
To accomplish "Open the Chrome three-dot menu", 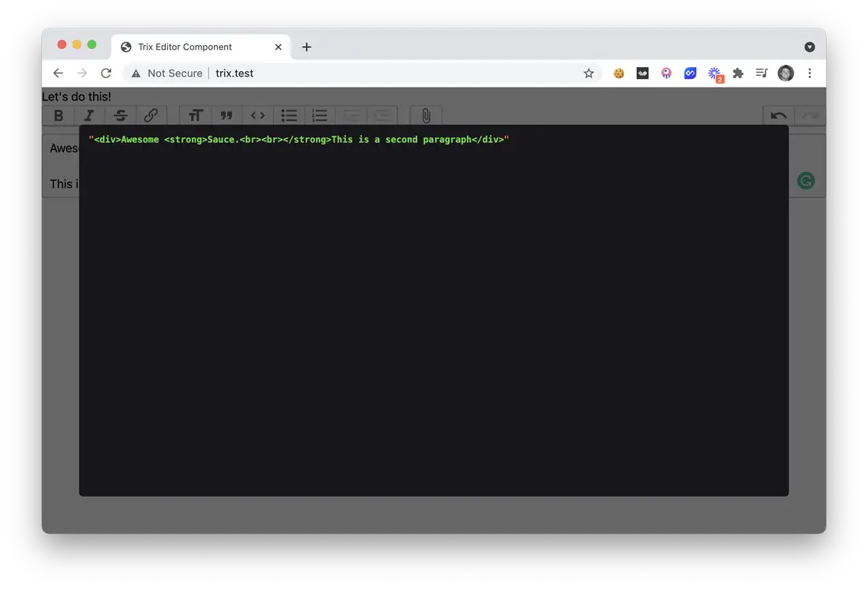I will (810, 73).
